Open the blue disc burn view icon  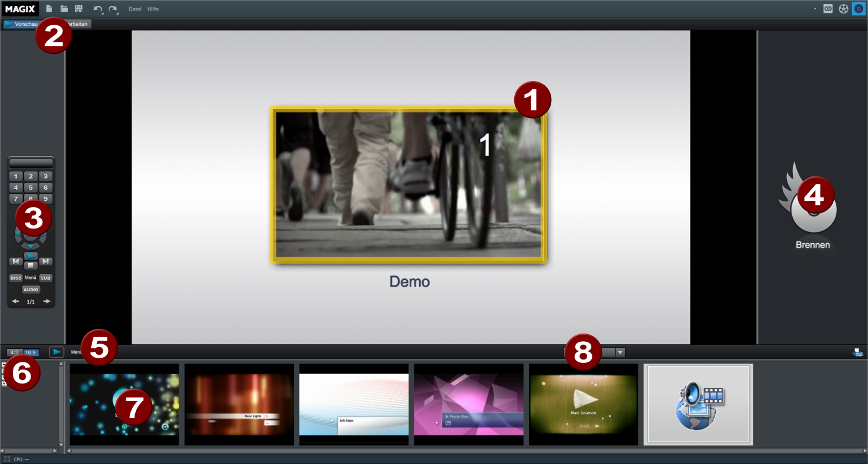[x=858, y=9]
